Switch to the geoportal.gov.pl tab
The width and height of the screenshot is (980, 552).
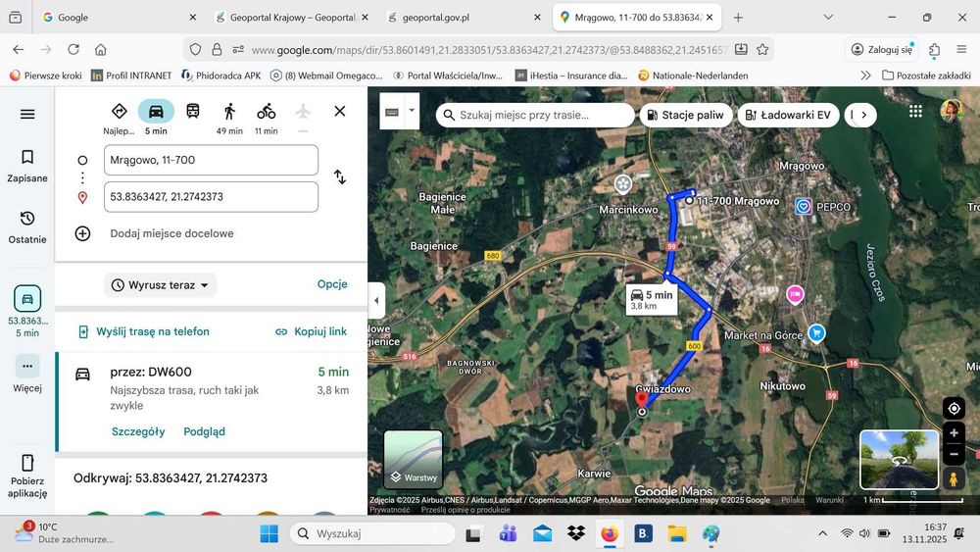pyautogui.click(x=464, y=18)
